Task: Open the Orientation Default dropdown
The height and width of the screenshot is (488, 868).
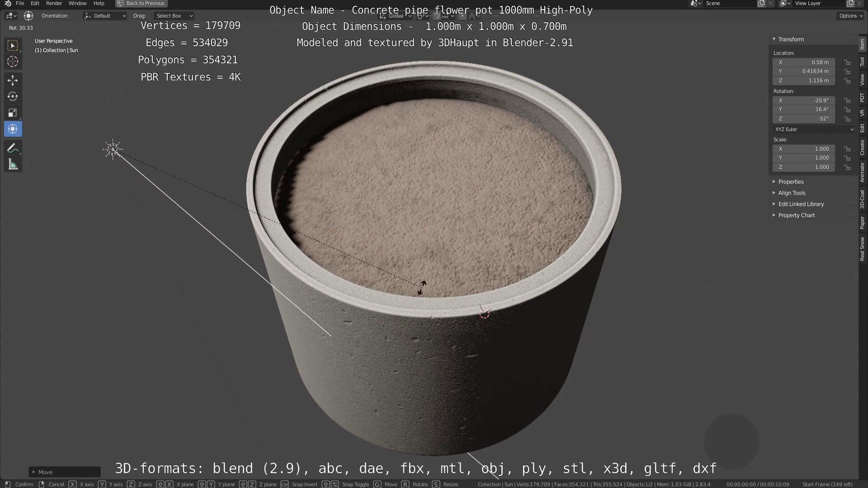Action: (105, 16)
